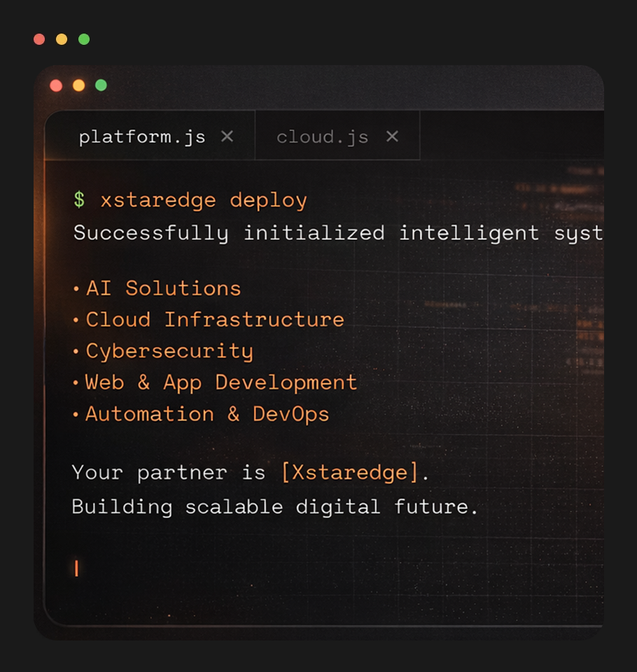Select the Cybersecurity bullet entry
This screenshot has width=637, height=672.
169,351
